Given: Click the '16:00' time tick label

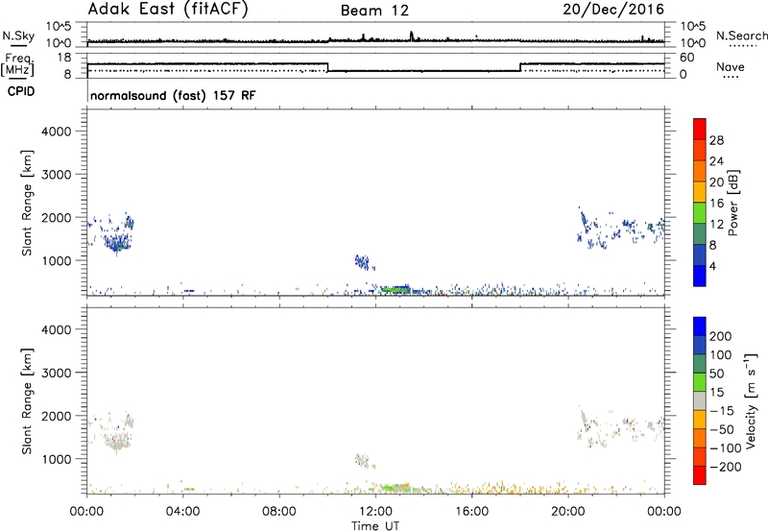Looking at the screenshot, I should (x=471, y=512).
